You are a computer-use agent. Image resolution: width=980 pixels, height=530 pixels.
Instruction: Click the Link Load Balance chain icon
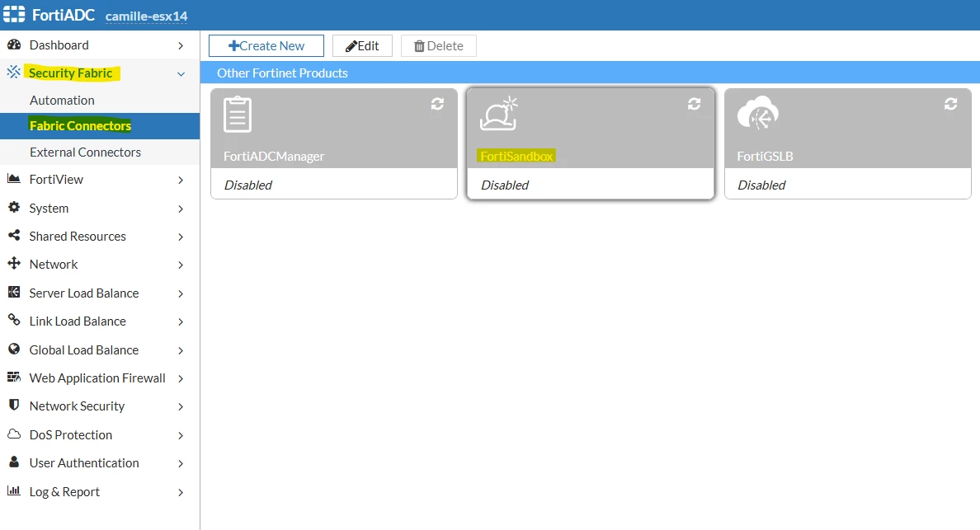(14, 320)
